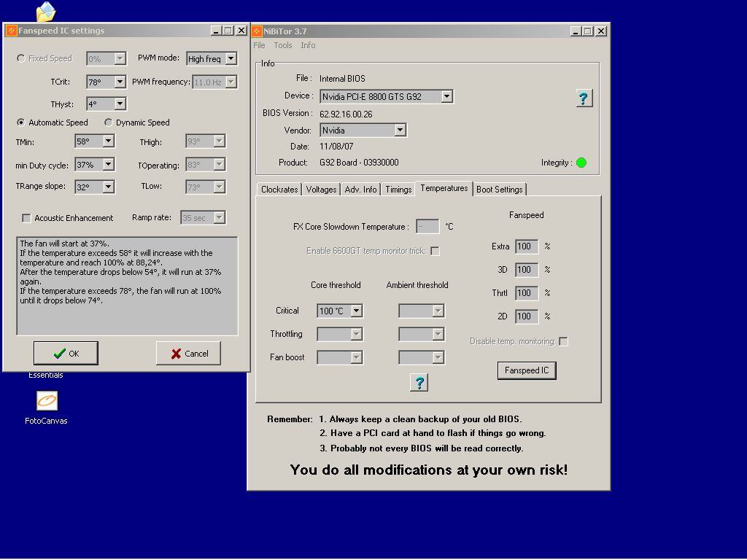The height and width of the screenshot is (560, 747).
Task: Click the Product value G92 Board - 03930000
Action: tap(359, 163)
